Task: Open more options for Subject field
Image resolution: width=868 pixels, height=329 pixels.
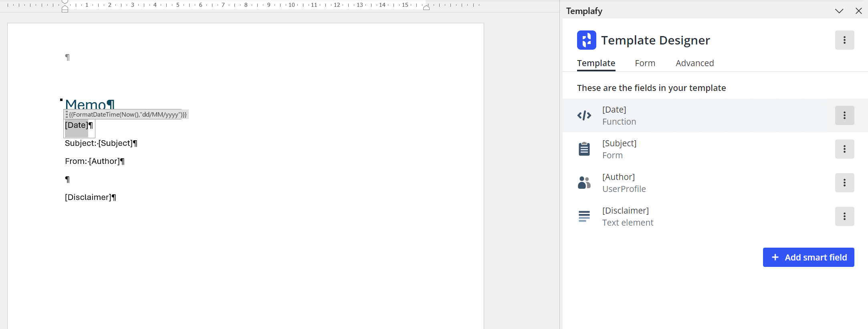Action: point(844,149)
